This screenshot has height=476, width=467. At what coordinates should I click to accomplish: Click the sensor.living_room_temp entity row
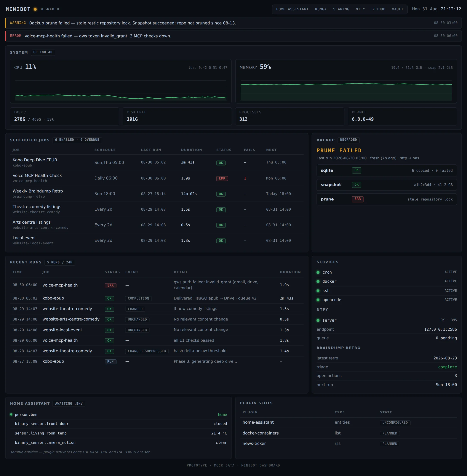click(x=119, y=433)
